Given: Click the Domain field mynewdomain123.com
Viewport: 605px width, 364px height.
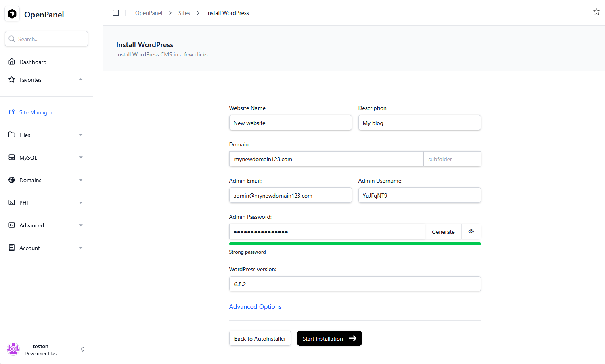Looking at the screenshot, I should [x=326, y=159].
